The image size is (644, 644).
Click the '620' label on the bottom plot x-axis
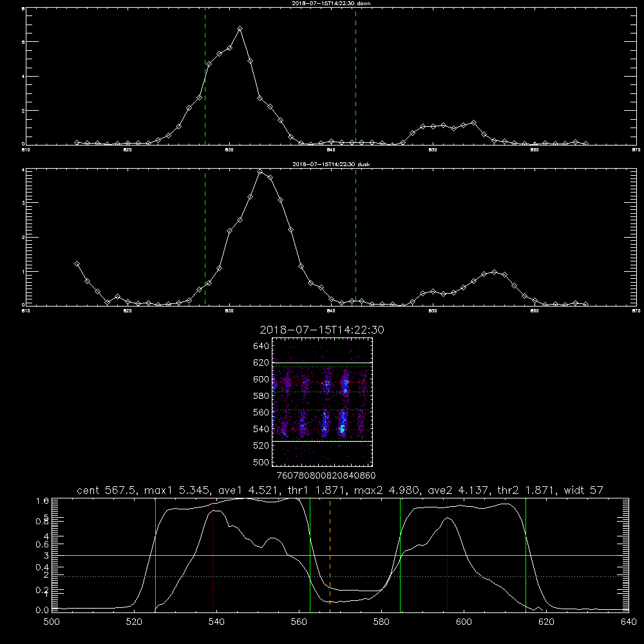pos(546,622)
